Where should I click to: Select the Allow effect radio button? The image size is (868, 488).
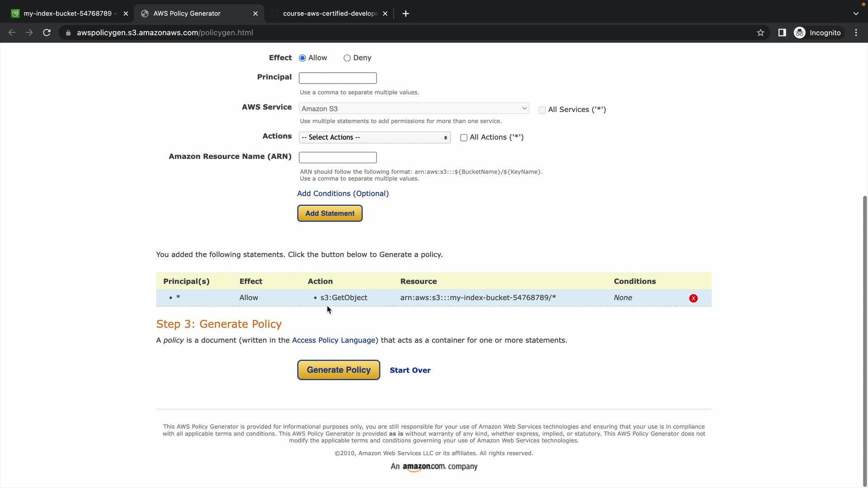[x=302, y=58]
